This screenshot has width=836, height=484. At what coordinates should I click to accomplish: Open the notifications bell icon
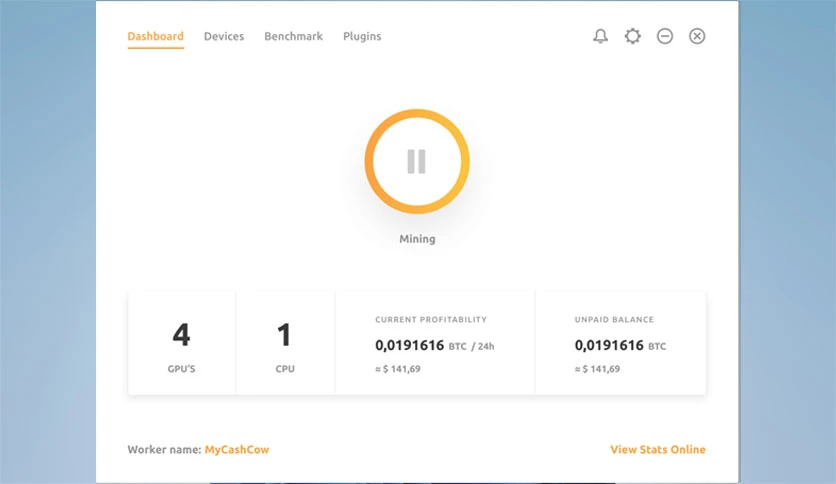pos(600,36)
